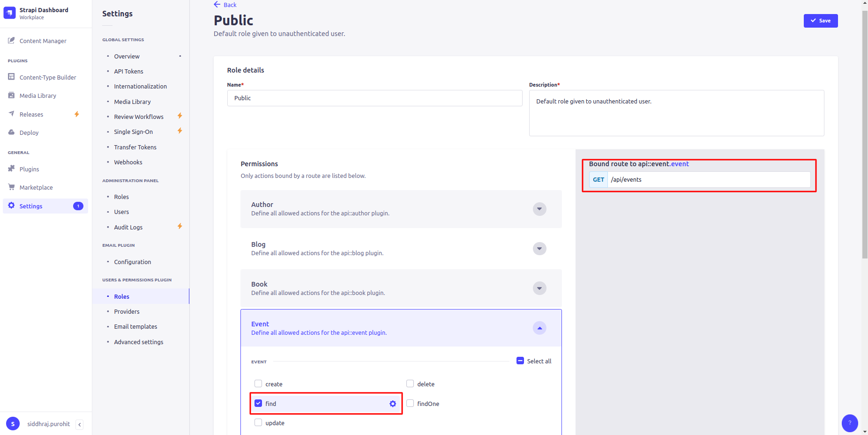Select the Content-Type Builder icon
Image resolution: width=868 pixels, height=435 pixels.
[x=11, y=77]
